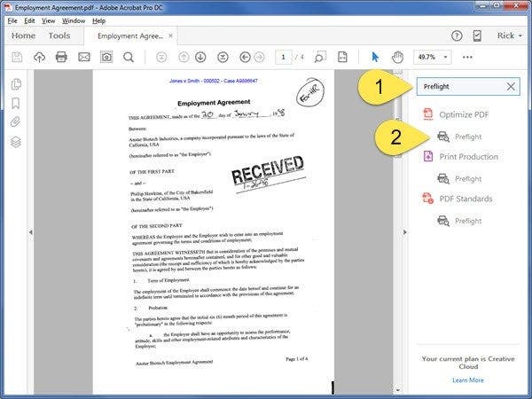Viewport: 532px width, 399px height.
Task: Click the Learn More link
Action: (467, 379)
